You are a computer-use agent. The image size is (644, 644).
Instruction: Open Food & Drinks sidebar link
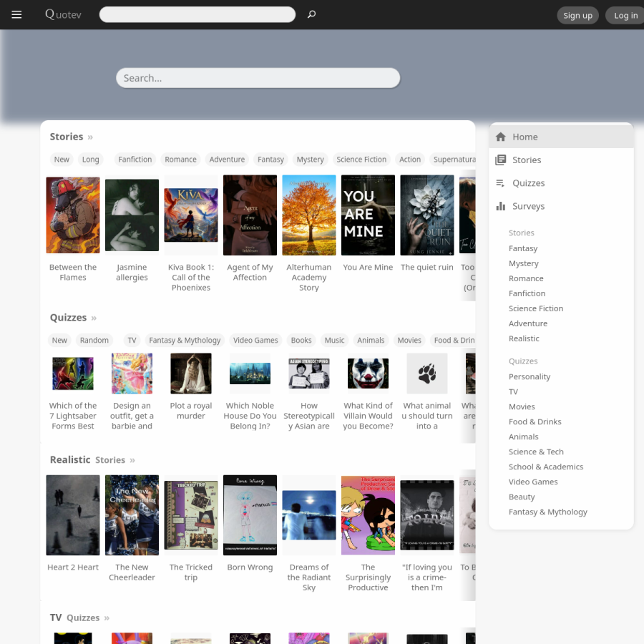pyautogui.click(x=535, y=421)
